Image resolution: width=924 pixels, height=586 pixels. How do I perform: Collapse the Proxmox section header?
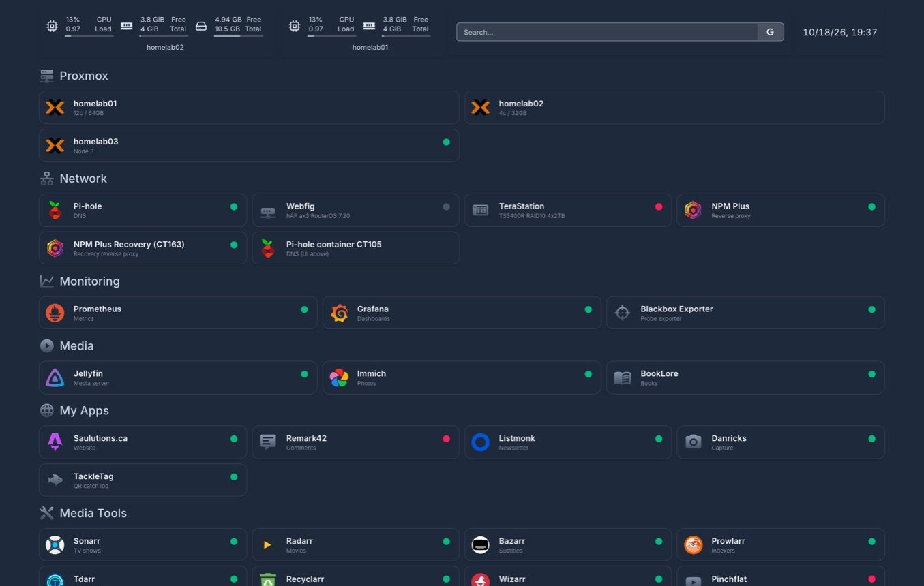click(74, 76)
